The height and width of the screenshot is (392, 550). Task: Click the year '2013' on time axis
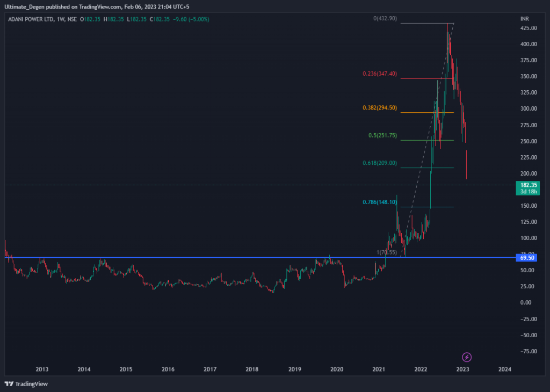pyautogui.click(x=42, y=369)
